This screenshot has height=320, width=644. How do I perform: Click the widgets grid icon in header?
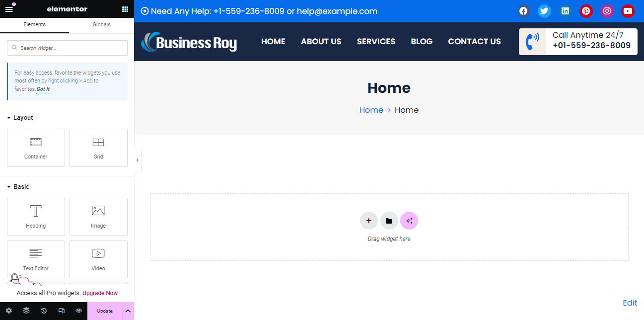[x=125, y=9]
